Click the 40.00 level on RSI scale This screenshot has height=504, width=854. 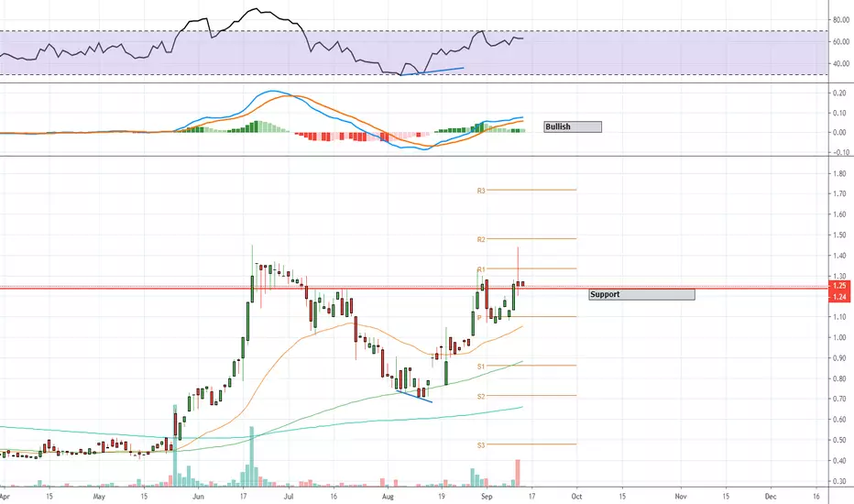pos(841,64)
